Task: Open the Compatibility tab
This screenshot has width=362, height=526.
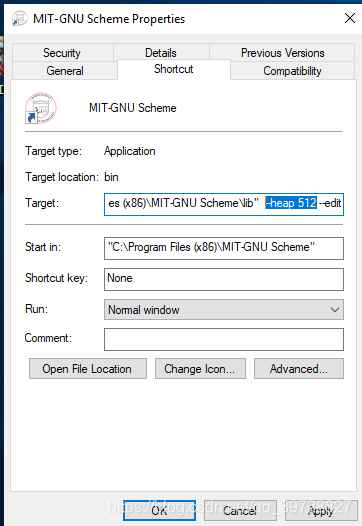Action: tap(292, 71)
